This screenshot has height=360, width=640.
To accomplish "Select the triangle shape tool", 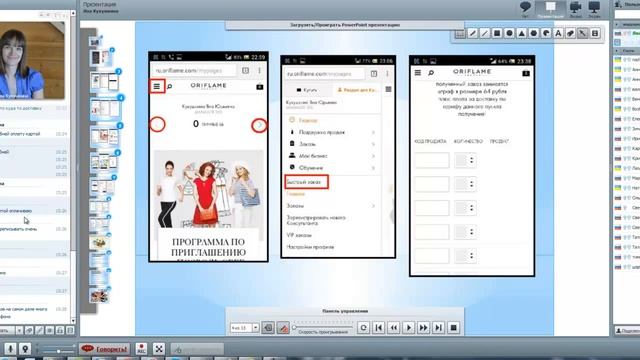I will tap(521, 33).
